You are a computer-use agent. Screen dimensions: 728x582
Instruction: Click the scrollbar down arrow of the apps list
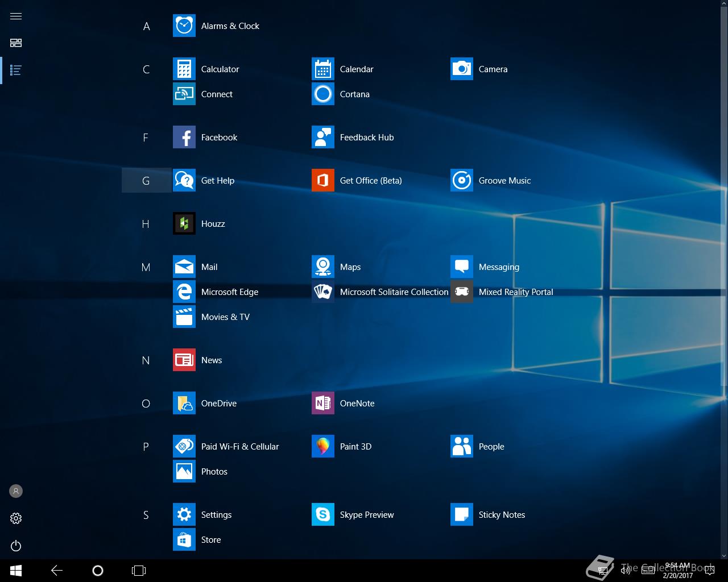(724, 555)
